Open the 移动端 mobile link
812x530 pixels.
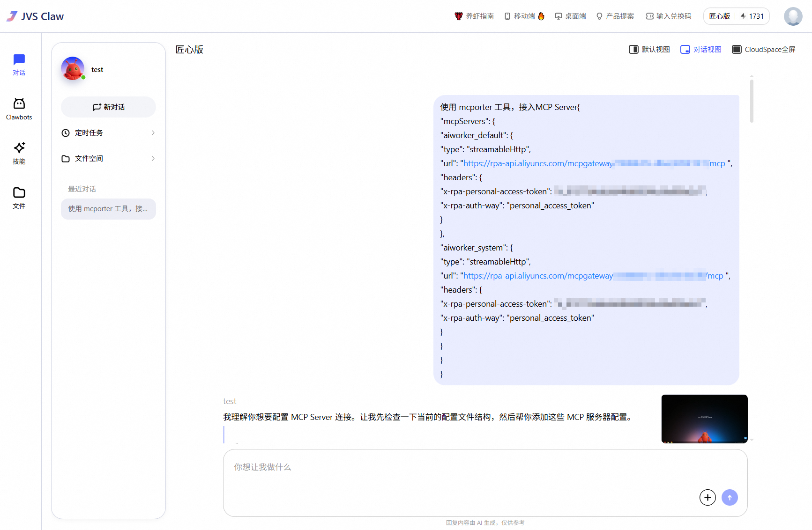pyautogui.click(x=524, y=16)
